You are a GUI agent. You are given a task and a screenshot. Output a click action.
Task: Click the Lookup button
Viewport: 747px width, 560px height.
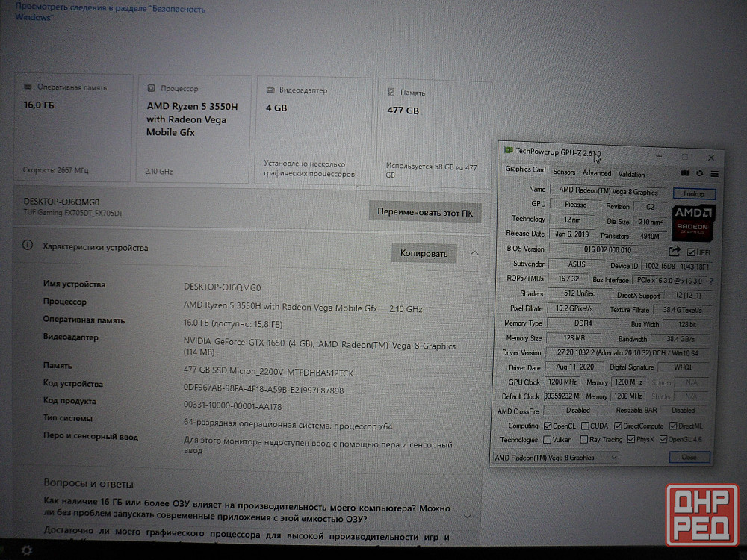click(694, 193)
